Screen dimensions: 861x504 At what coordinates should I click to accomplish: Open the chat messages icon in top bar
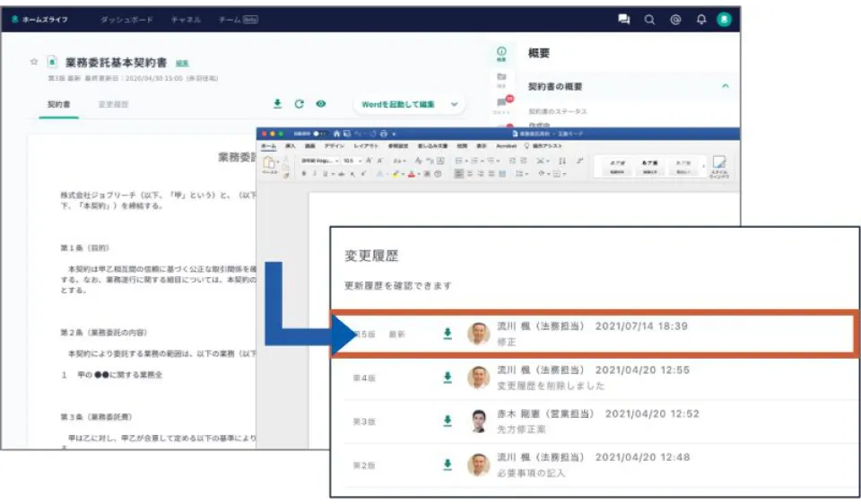tap(624, 20)
